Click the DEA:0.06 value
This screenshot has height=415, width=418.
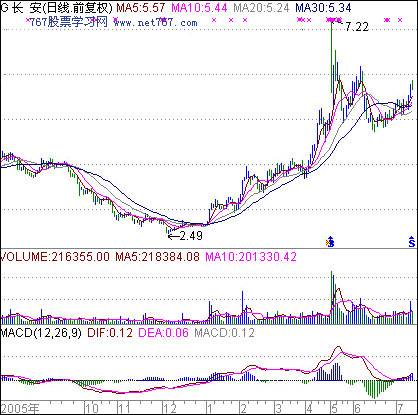(x=163, y=333)
